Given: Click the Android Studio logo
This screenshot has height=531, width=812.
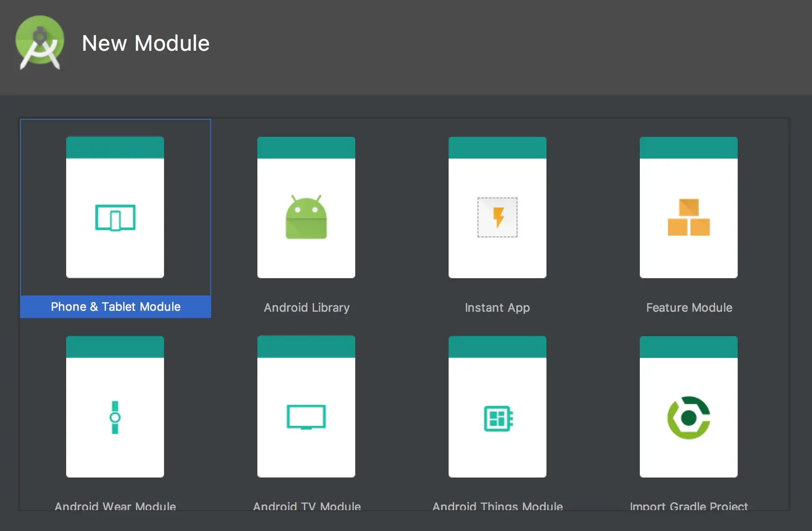Looking at the screenshot, I should pyautogui.click(x=40, y=43).
